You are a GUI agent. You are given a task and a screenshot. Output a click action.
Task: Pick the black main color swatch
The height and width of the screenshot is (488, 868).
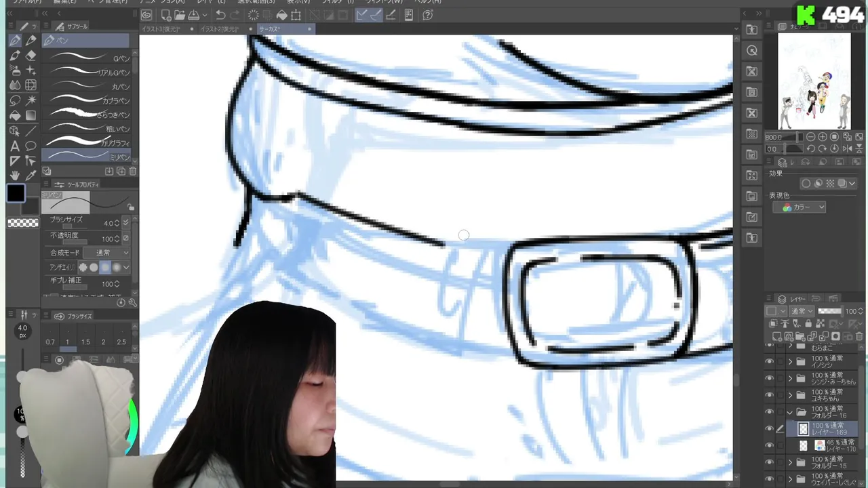click(16, 193)
